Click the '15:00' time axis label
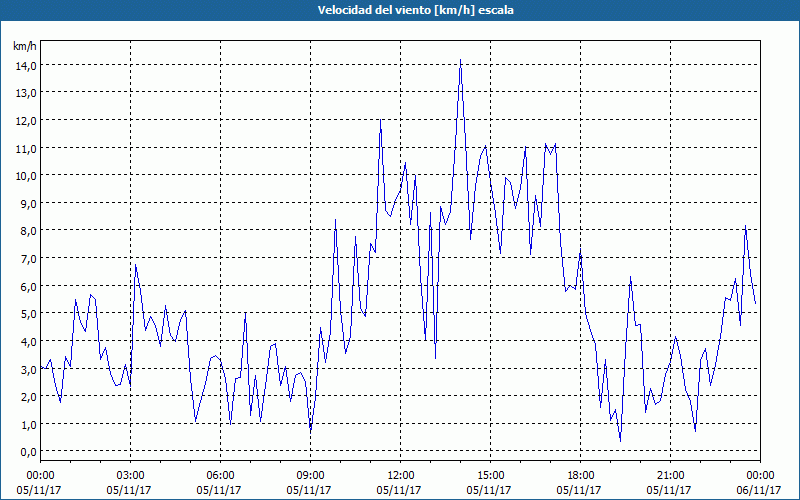The image size is (800, 500). (490, 476)
